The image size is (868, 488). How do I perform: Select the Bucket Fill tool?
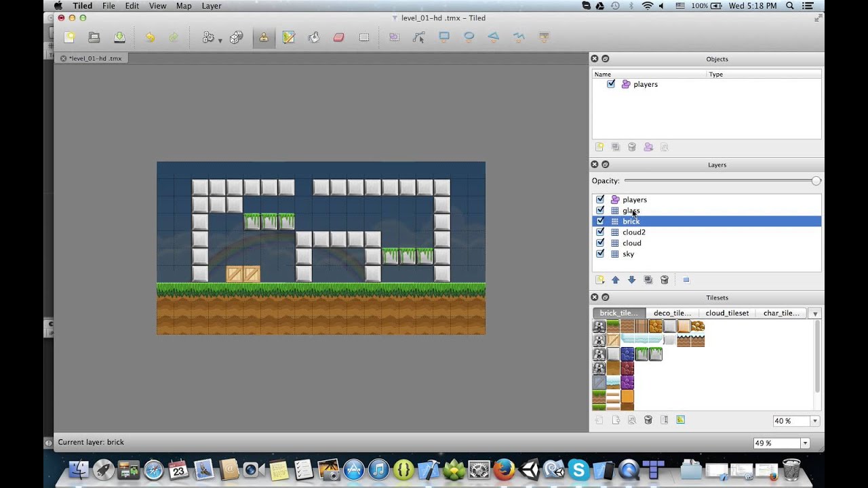[x=313, y=37]
